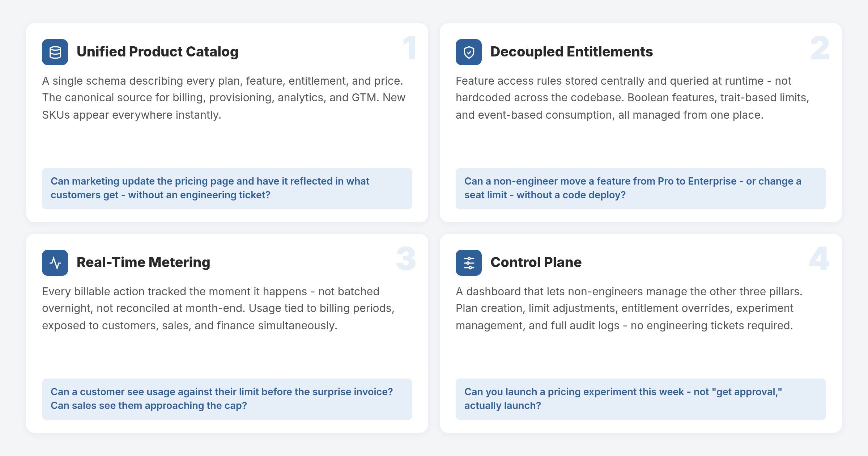Click the faded number 1 on the catalog card
Screen dimensions: 868x456
(410, 48)
